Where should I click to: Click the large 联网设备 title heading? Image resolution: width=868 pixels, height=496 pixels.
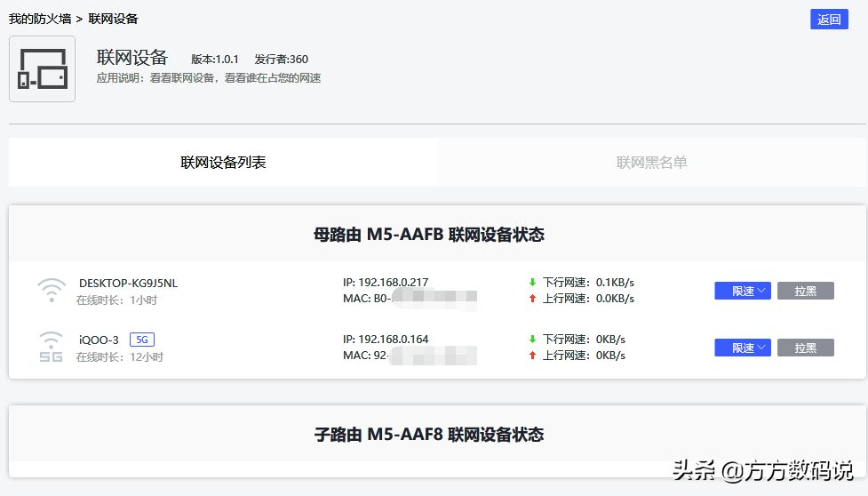tap(132, 58)
